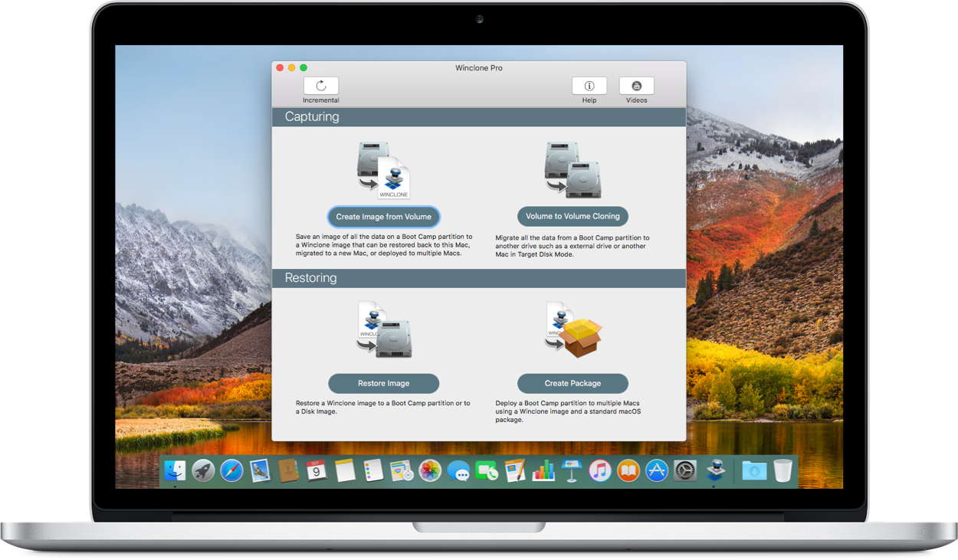This screenshot has height=560, width=958.
Task: Open Calendar icon showing 9
Action: click(x=317, y=470)
